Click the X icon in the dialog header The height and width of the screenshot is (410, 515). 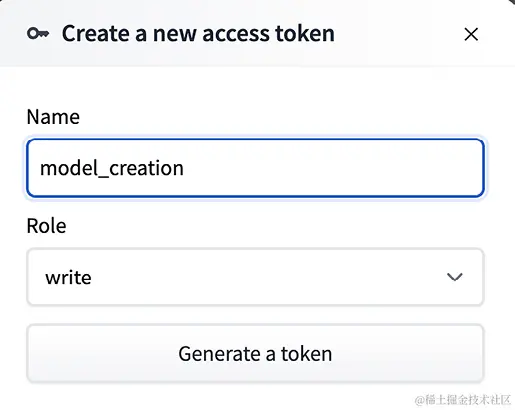pos(471,34)
